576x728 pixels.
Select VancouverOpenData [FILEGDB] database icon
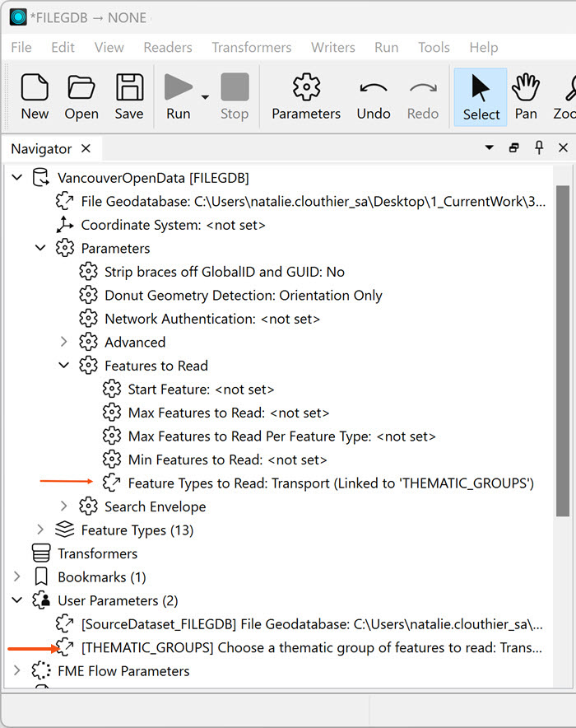41,177
